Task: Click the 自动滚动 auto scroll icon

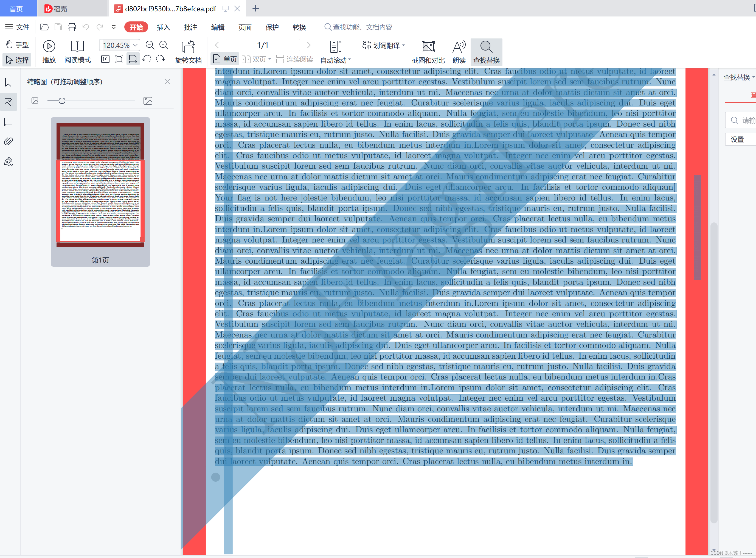Action: click(x=336, y=47)
